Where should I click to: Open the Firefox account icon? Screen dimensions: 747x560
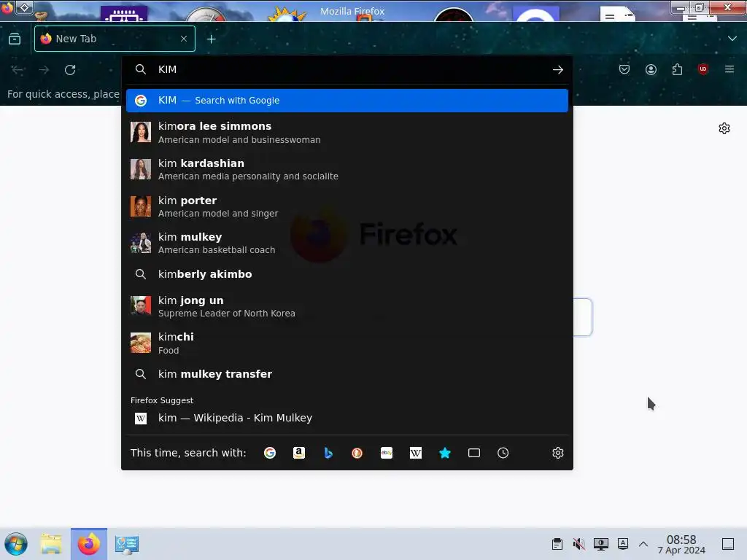pos(651,69)
